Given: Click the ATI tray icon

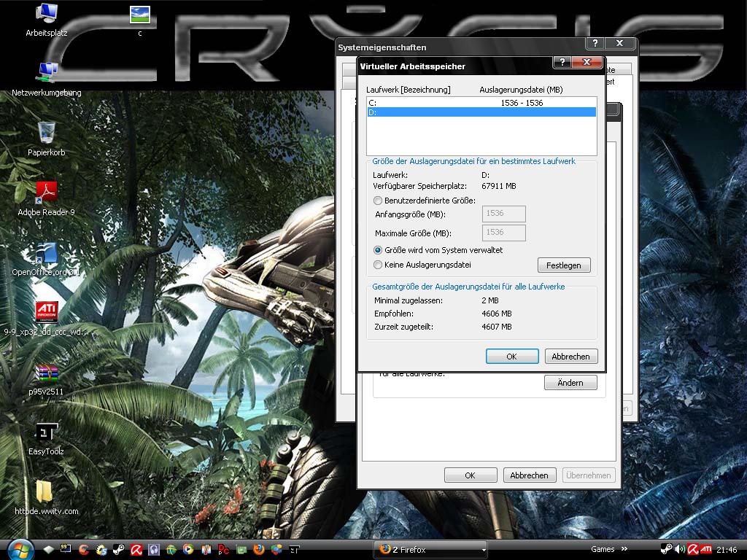Looking at the screenshot, I should click(x=705, y=550).
